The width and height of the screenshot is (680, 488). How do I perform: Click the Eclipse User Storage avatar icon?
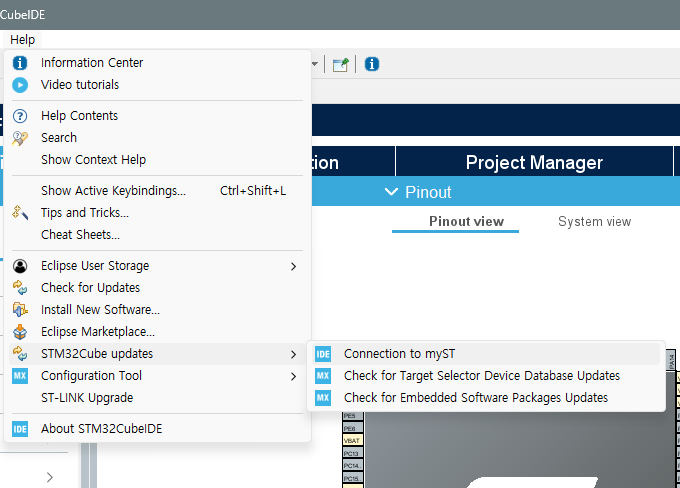[20, 266]
